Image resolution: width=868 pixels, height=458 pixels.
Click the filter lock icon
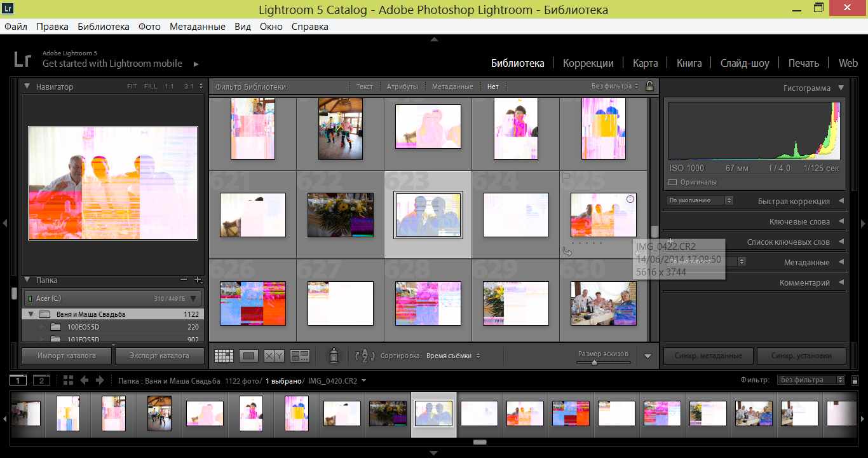(649, 86)
